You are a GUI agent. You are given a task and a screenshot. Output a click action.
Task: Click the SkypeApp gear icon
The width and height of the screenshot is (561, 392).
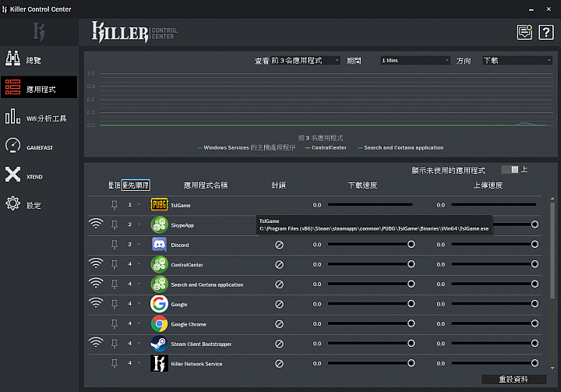pyautogui.click(x=159, y=224)
